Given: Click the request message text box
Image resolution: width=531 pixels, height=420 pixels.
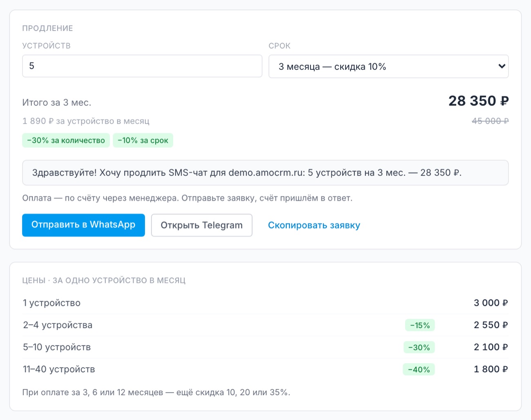Looking at the screenshot, I should [265, 173].
